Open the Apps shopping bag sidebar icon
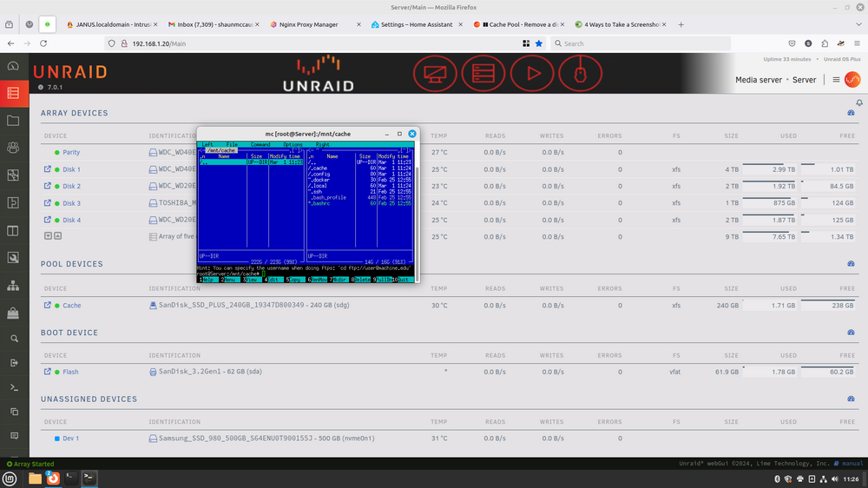The height and width of the screenshot is (488, 868). (x=13, y=313)
